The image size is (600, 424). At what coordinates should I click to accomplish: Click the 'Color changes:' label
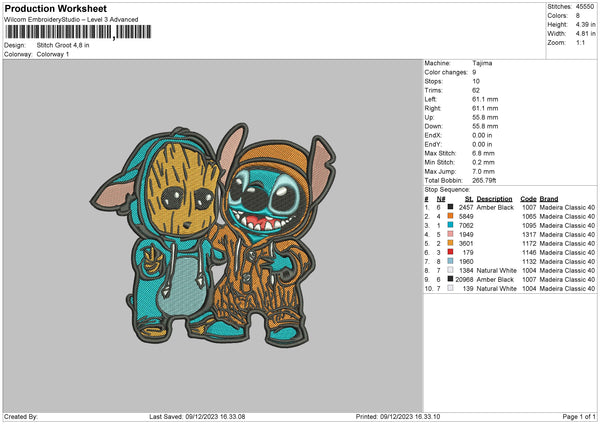pos(446,72)
